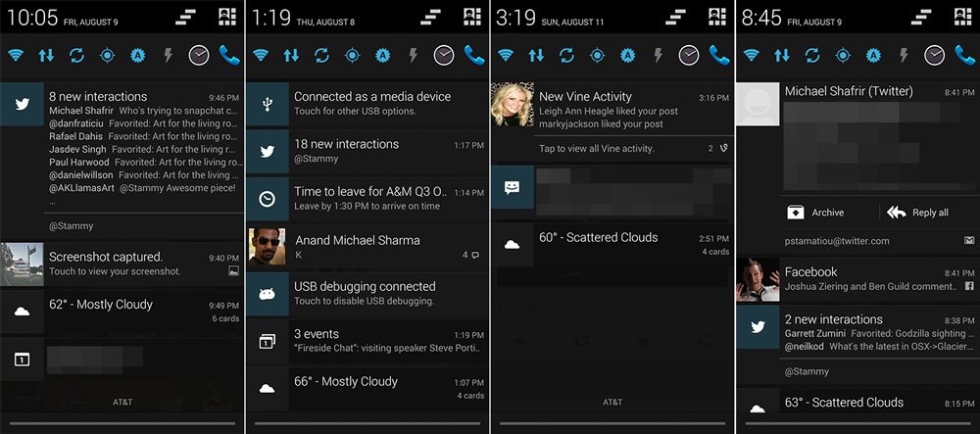The width and height of the screenshot is (980, 434).
Task: Toggle mobile data on the 10:05 screen
Action: [46, 56]
